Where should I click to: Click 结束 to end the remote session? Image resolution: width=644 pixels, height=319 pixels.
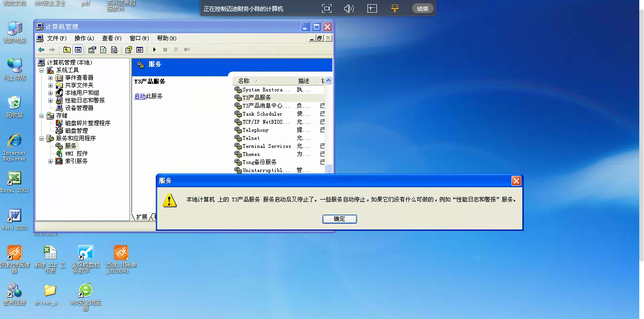coord(423,9)
